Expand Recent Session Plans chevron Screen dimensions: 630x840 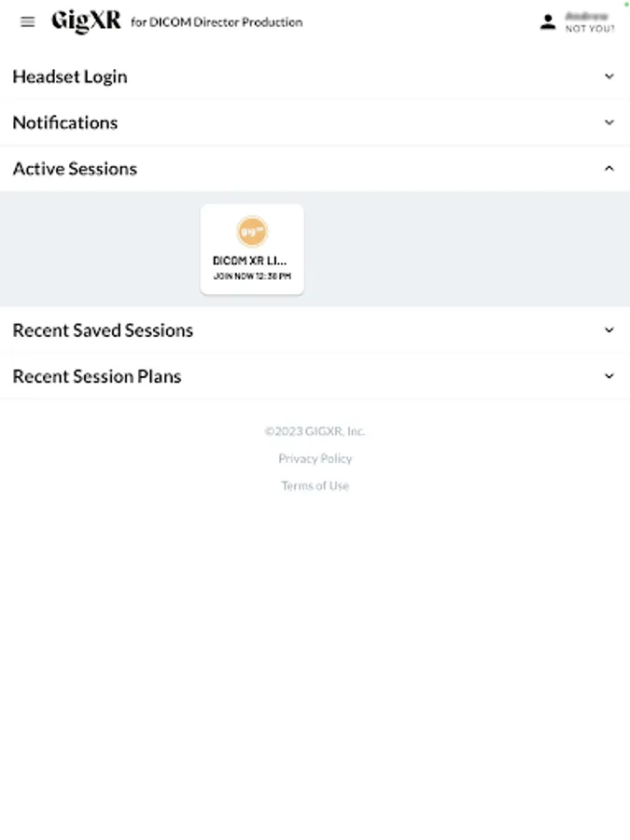(x=609, y=376)
